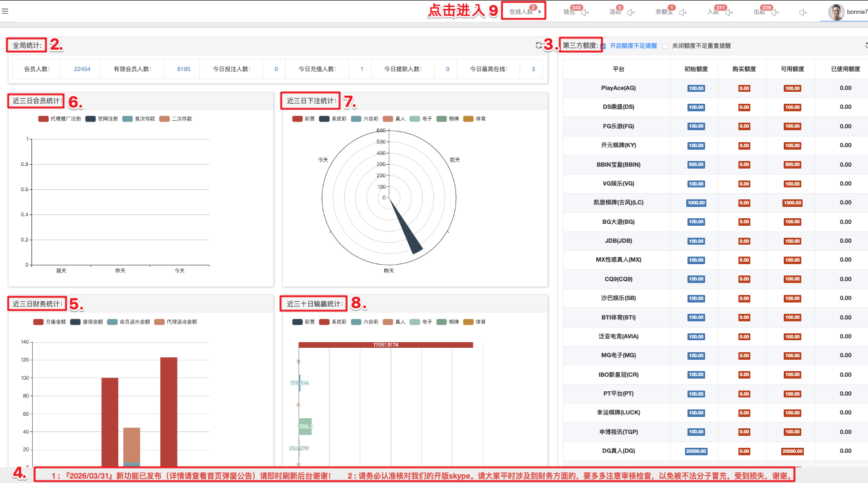The image size is (868, 483).
Task: Mute the 入款 notification speaker icon
Action: click(x=729, y=13)
